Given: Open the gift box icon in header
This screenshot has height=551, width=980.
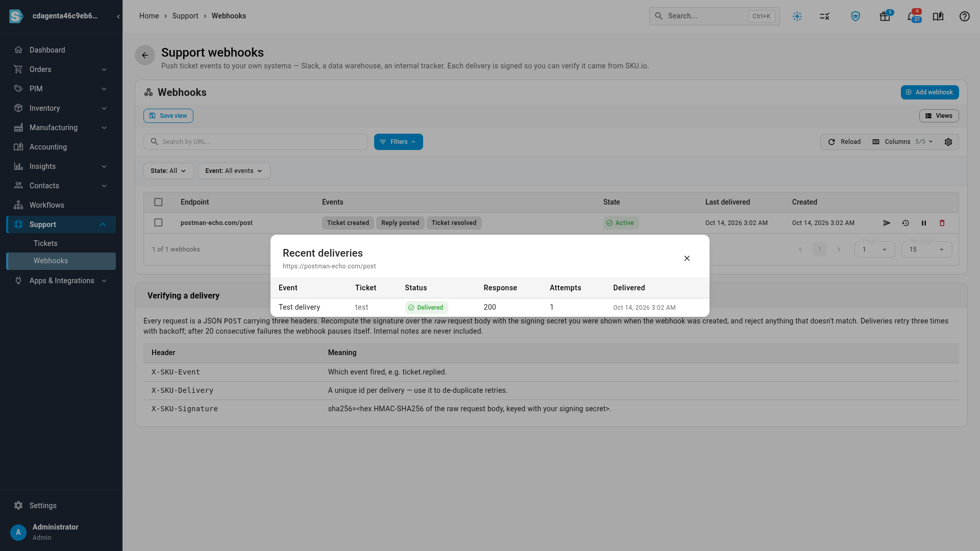Looking at the screenshot, I should click(x=885, y=16).
